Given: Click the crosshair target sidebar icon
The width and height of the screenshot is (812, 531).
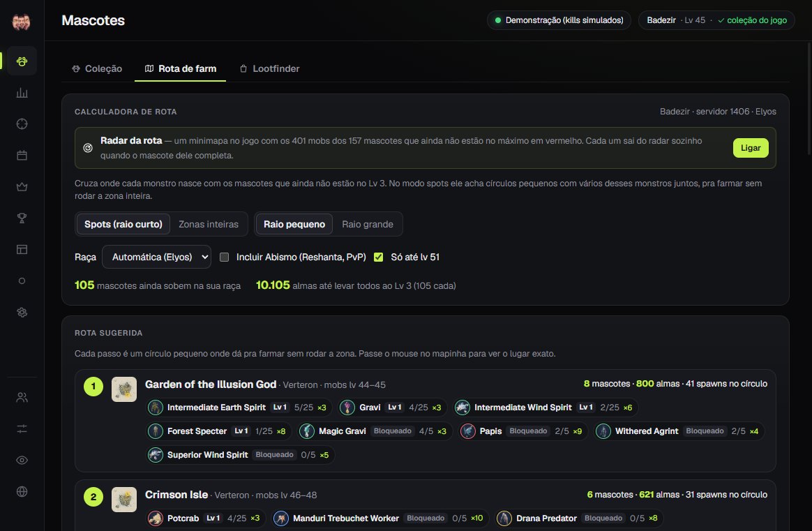Looking at the screenshot, I should click(22, 124).
